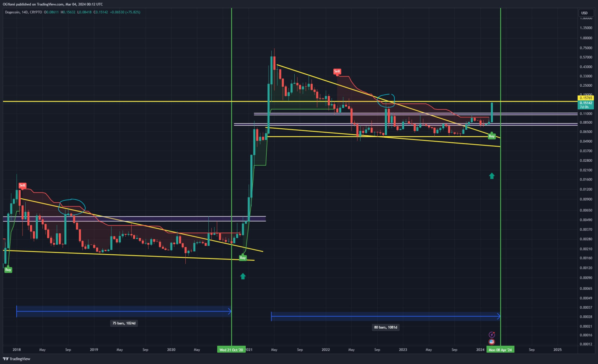598x364 pixels.
Task: Click the red Sell flag above the 2022 downtrend
Action: [337, 71]
